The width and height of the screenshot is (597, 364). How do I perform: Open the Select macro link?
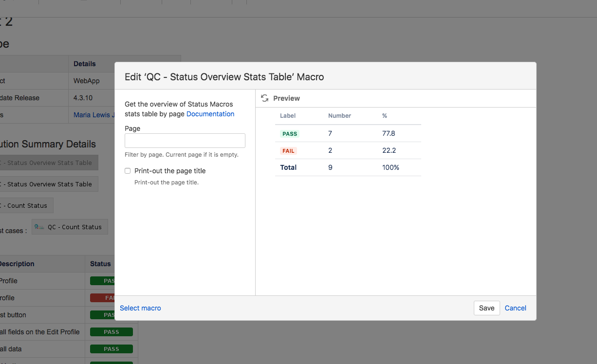[x=140, y=308]
